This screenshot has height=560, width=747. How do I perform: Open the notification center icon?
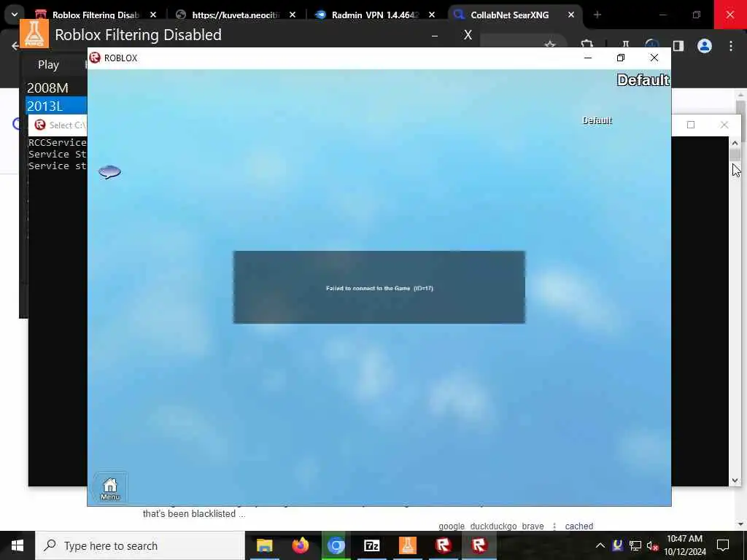click(x=723, y=545)
